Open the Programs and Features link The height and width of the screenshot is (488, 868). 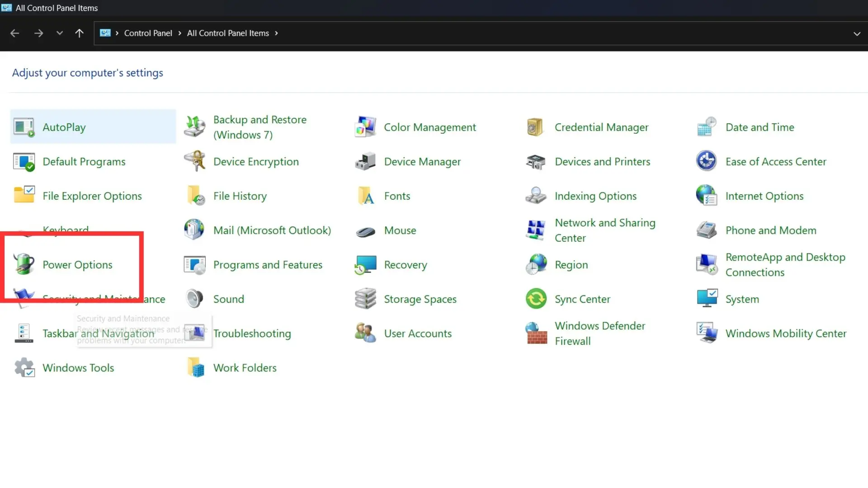268,265
